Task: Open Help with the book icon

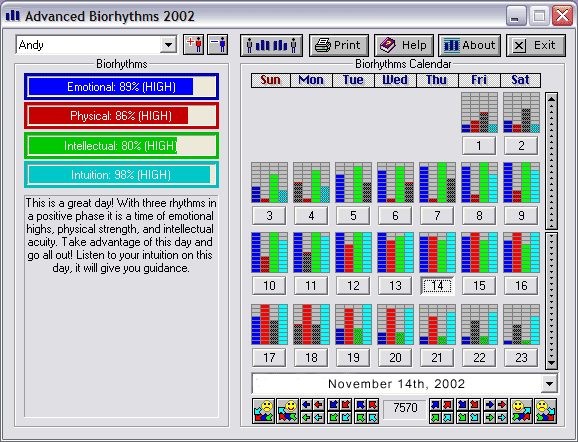Action: [x=404, y=45]
